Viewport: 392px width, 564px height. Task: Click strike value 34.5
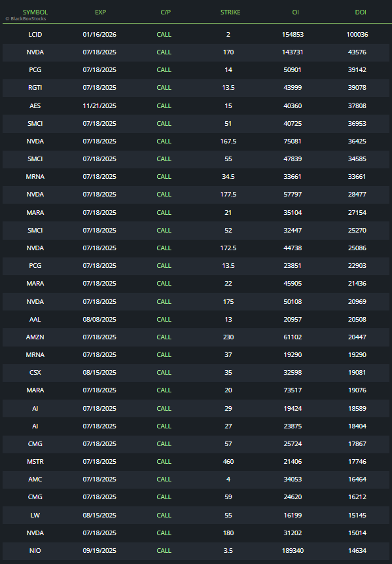(x=228, y=177)
